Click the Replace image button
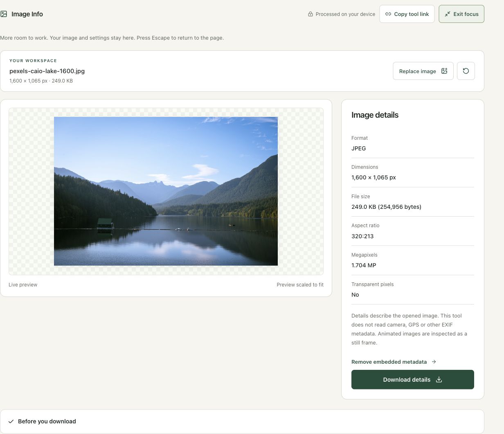This screenshot has height=434, width=504. [423, 71]
